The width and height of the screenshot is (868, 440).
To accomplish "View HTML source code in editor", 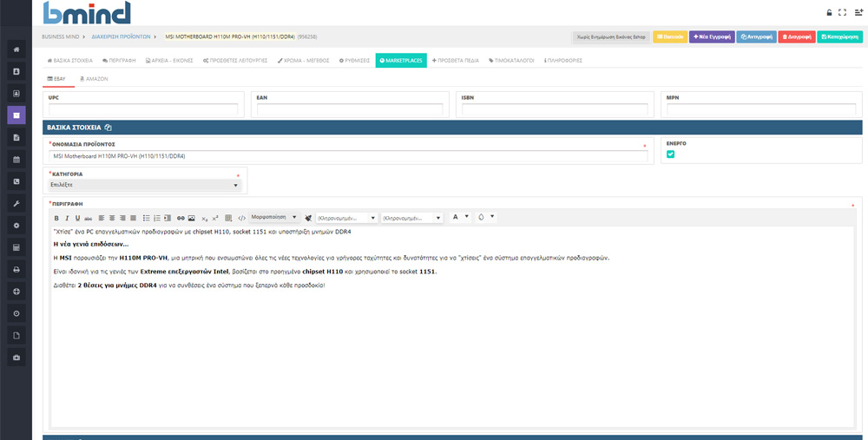I will [242, 218].
